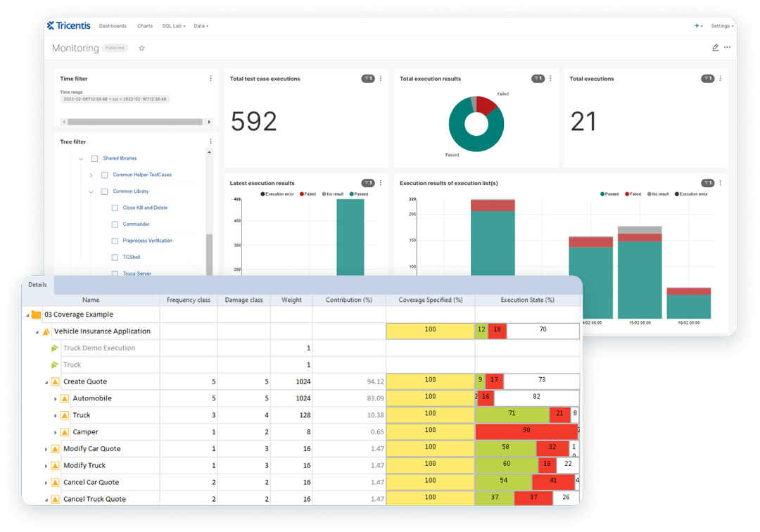The height and width of the screenshot is (532, 760).
Task: Click the folder icon for 03 Coverage Example
Action: coord(36,314)
